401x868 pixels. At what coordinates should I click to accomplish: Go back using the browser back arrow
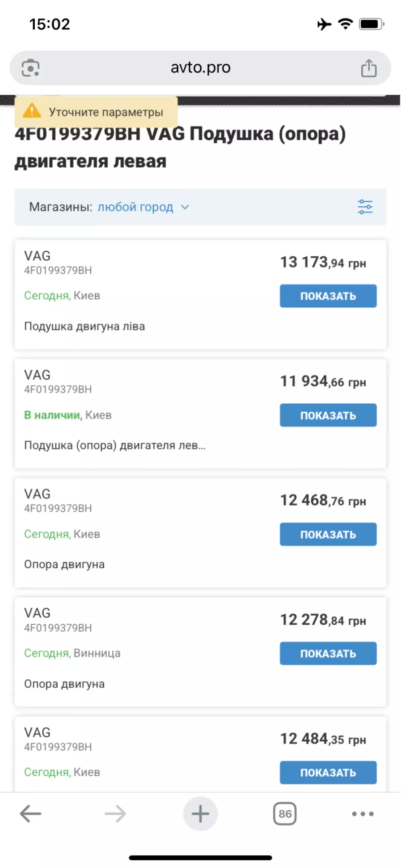30,814
